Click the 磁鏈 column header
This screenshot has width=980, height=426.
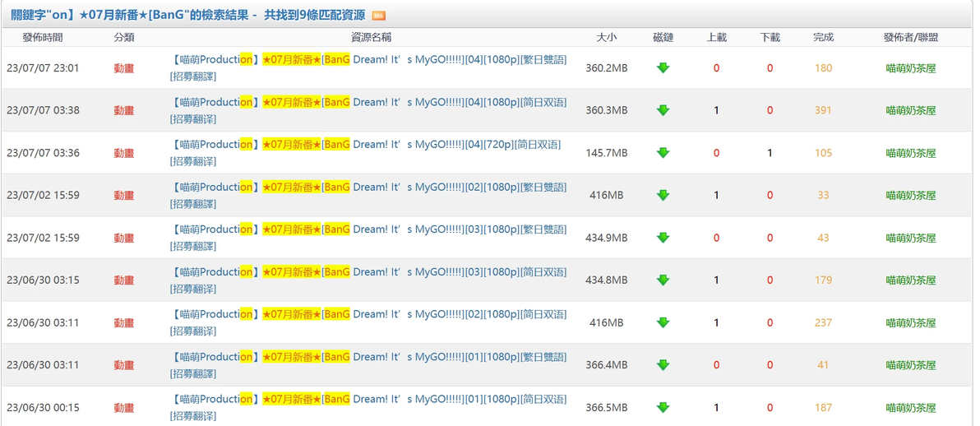click(x=663, y=38)
